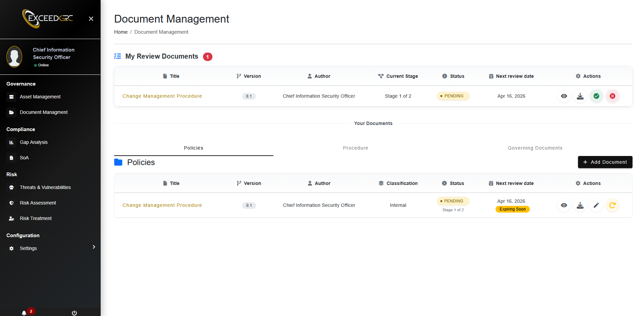The image size is (644, 316).
Task: Click the pencil edit icon in Policies
Action: pyautogui.click(x=596, y=205)
